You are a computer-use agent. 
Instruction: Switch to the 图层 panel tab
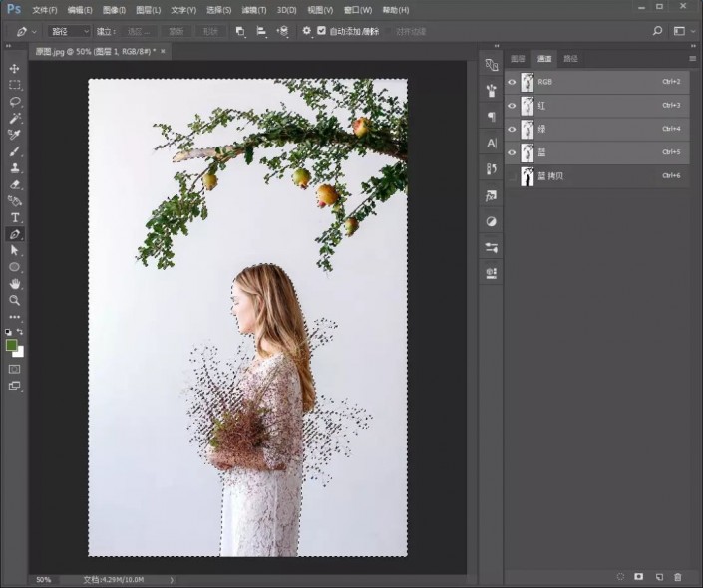pyautogui.click(x=518, y=59)
